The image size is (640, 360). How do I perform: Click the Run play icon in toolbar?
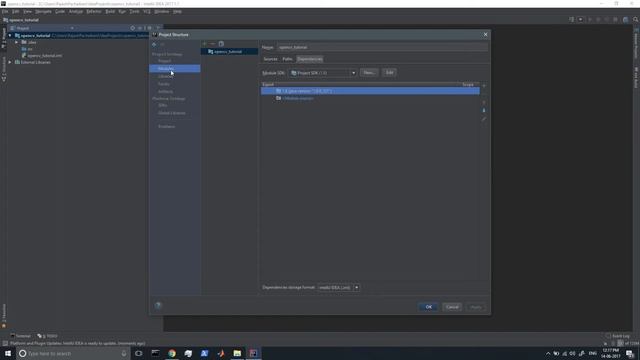click(x=589, y=20)
